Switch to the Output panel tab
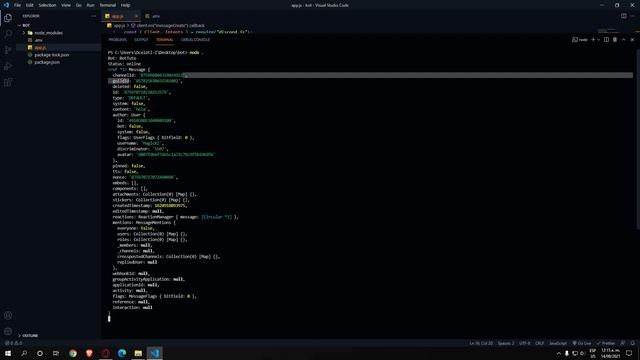The height and width of the screenshot is (360, 640). coord(141,40)
